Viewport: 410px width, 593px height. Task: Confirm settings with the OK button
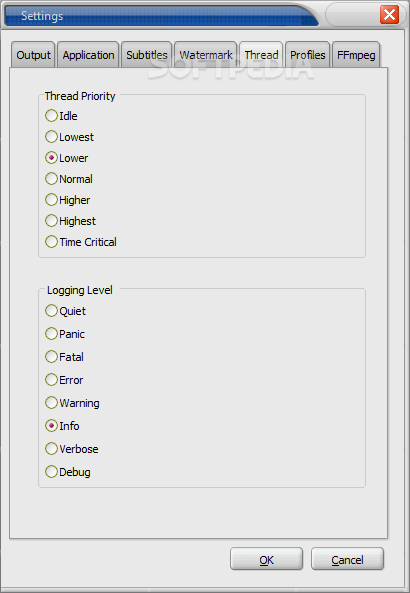click(x=267, y=559)
